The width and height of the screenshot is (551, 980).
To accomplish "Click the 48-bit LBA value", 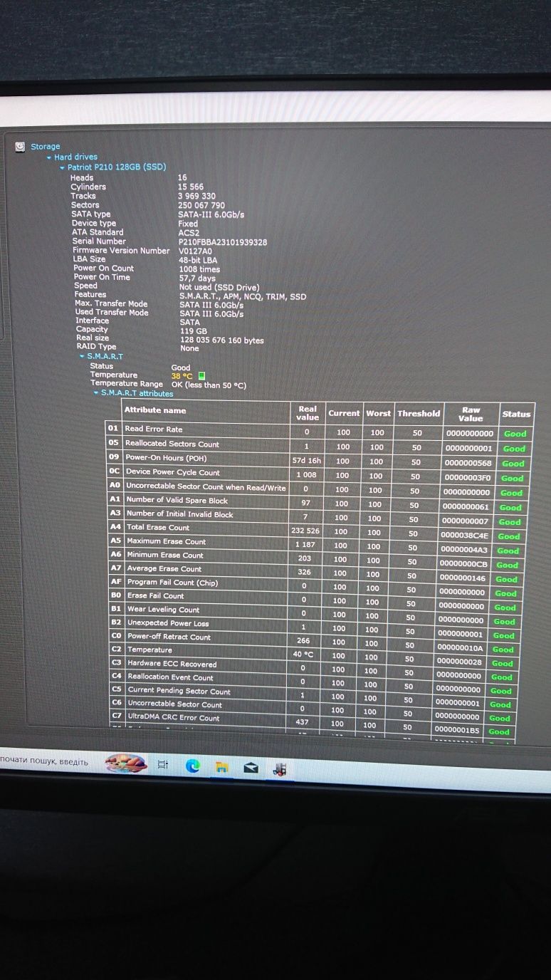I will (x=199, y=261).
